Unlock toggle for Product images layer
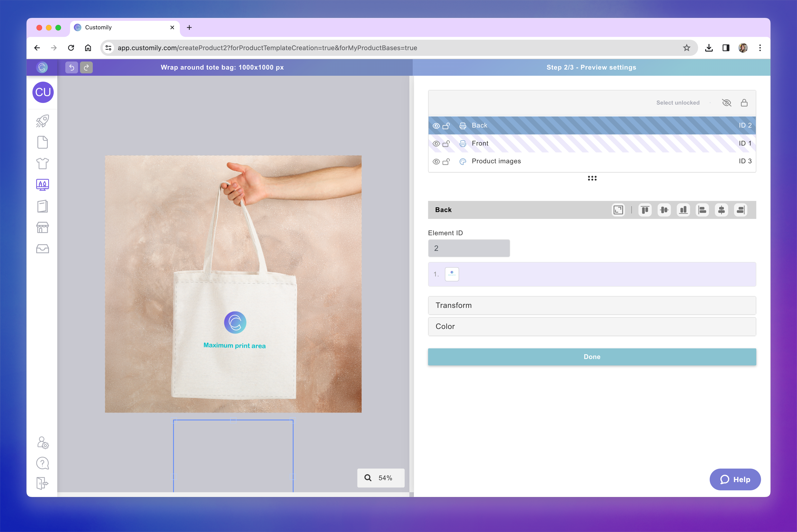Viewport: 797px width, 532px height. (446, 161)
